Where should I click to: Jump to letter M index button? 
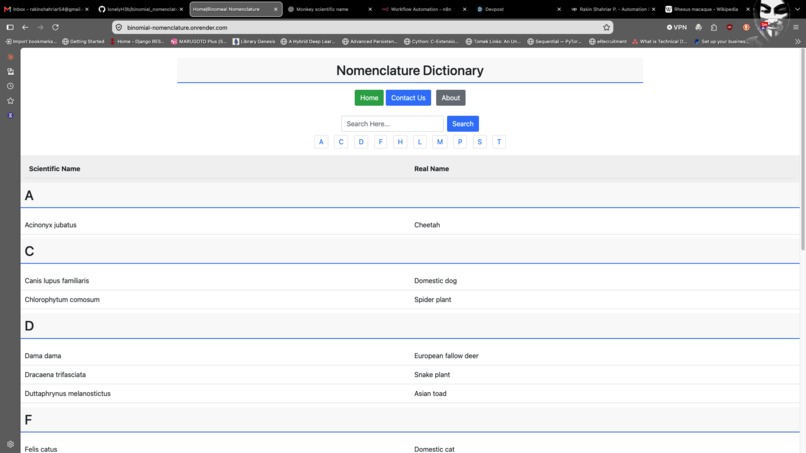439,142
